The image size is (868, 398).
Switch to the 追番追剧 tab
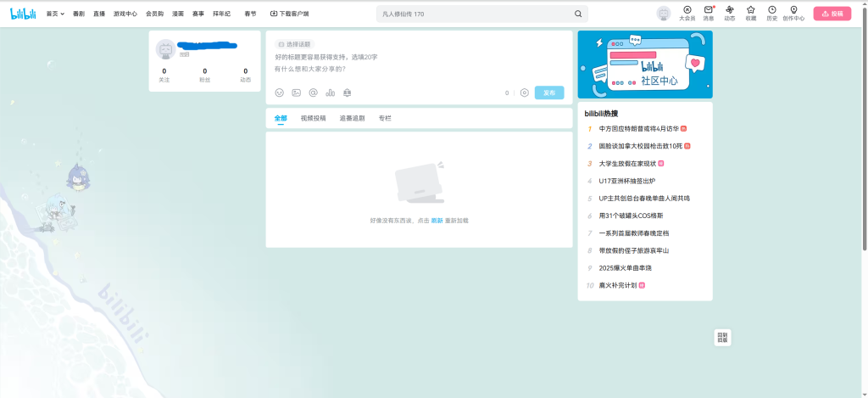[352, 118]
